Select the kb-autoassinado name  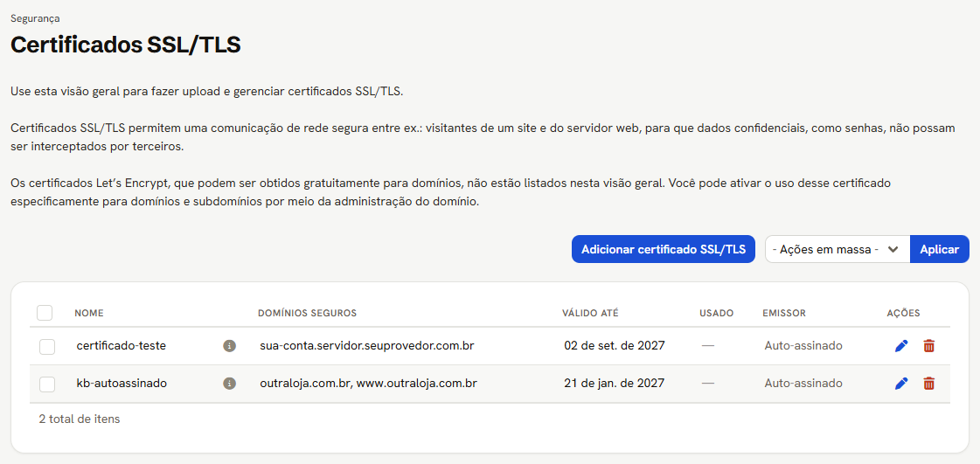(x=122, y=383)
